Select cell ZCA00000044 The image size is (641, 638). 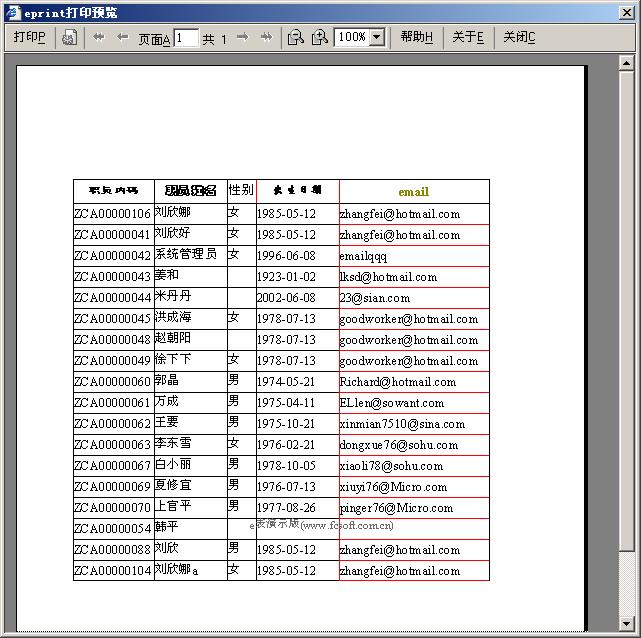(x=114, y=298)
